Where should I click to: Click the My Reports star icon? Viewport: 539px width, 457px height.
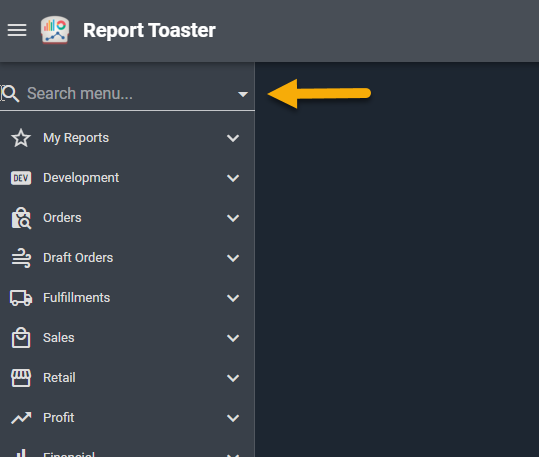(21, 138)
